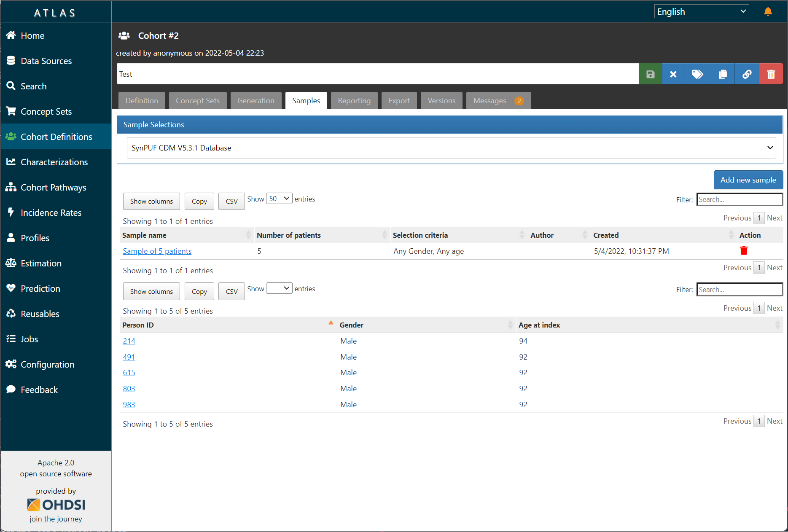Open the Sample of 5 patients link
Screen dimensions: 788x532
[x=157, y=251]
